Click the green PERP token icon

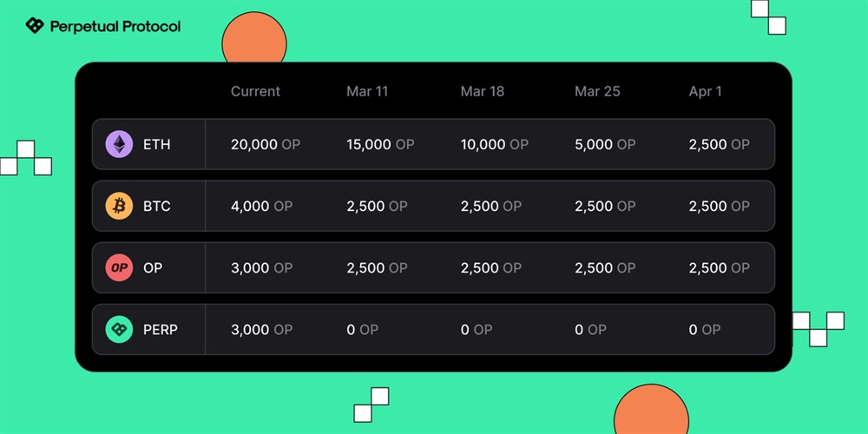pos(119,330)
